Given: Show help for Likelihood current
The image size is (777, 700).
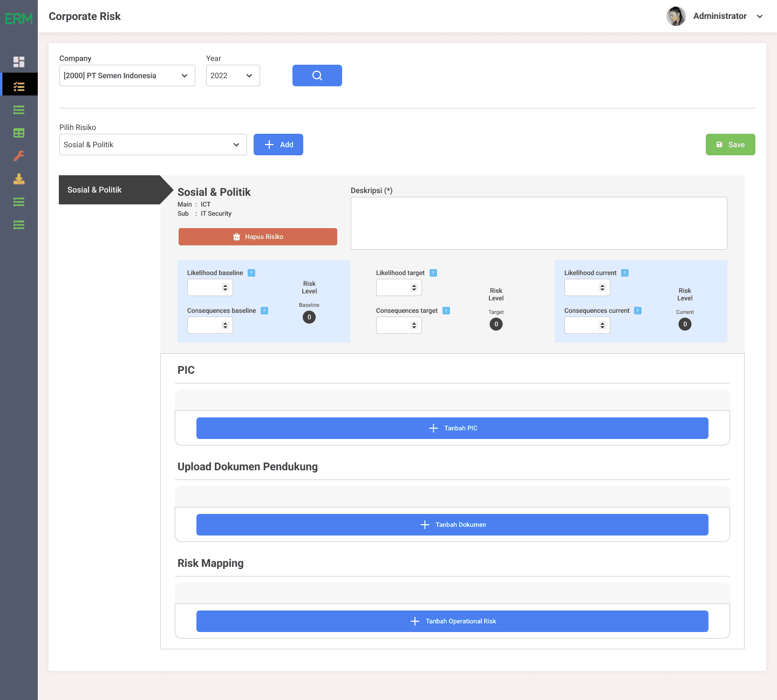Looking at the screenshot, I should 625,273.
